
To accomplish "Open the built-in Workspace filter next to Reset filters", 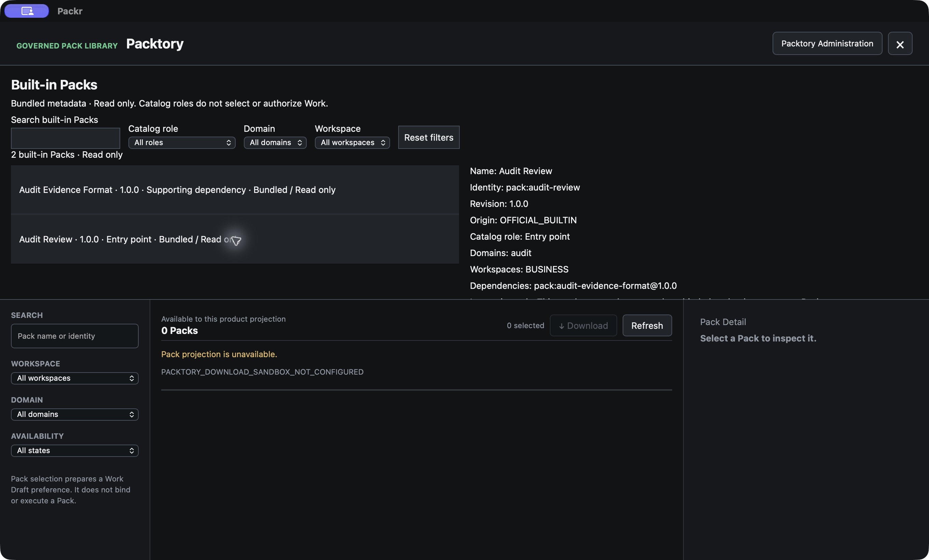I will point(352,143).
